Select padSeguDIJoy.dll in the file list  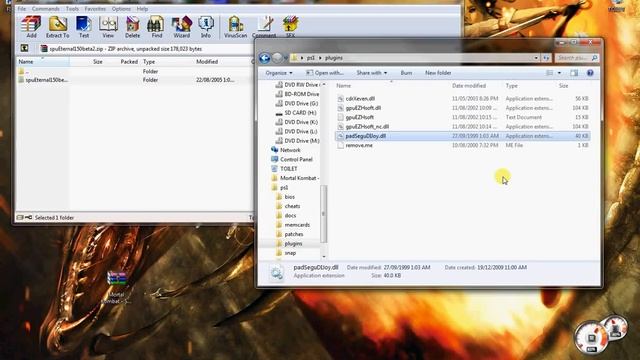[462, 136]
